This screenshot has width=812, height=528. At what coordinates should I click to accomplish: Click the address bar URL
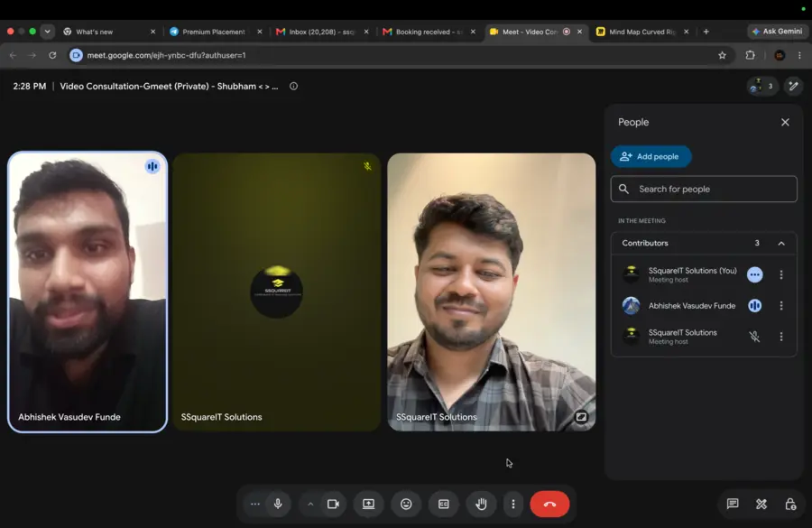[166, 55]
